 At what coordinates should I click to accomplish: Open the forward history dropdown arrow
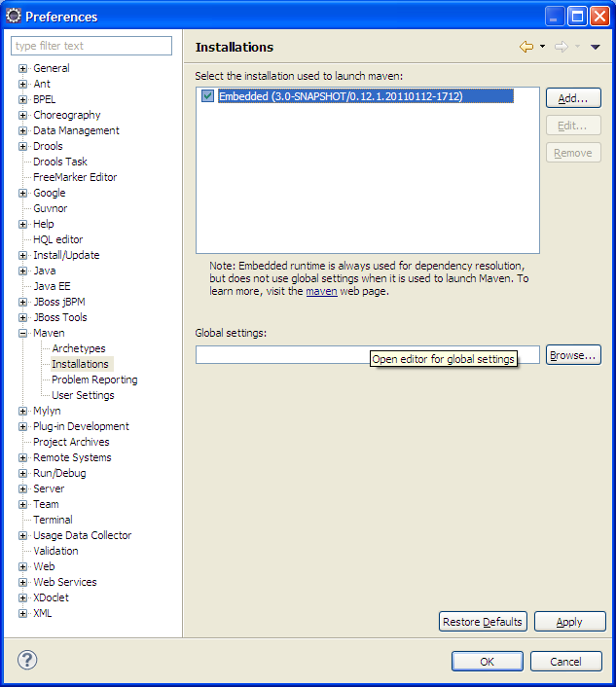click(x=577, y=46)
